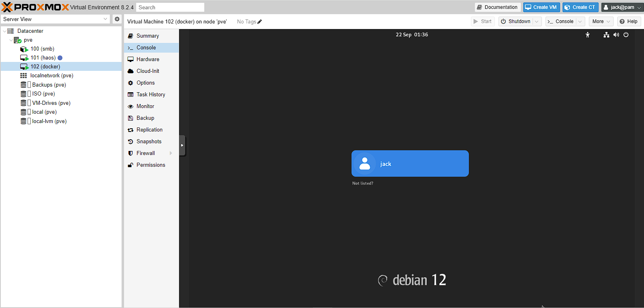Select local (pve) storage in tree
644x308 pixels.
[x=61, y=112]
